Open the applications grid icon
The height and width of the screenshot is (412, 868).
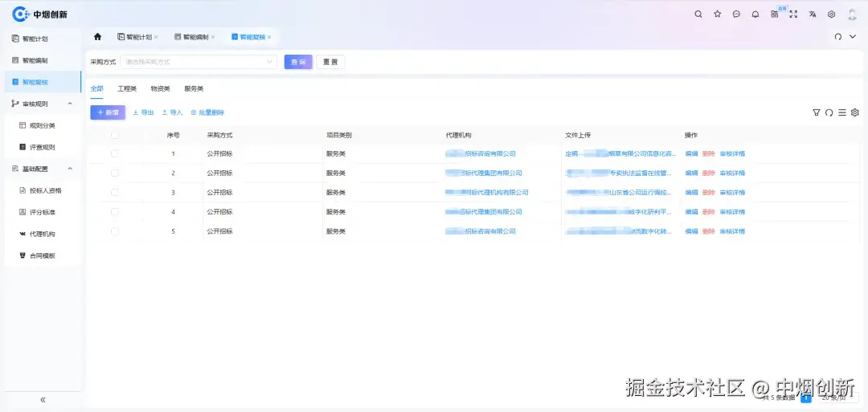coord(775,14)
